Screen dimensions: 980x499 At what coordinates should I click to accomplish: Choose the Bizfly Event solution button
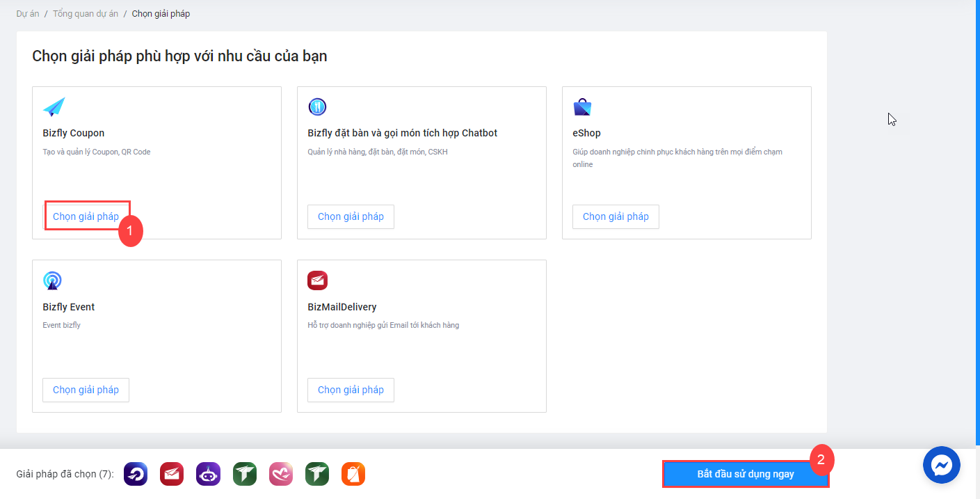(86, 390)
